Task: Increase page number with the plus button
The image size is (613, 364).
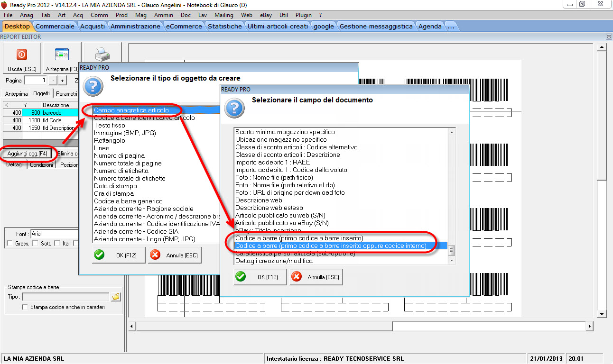Action: [x=62, y=81]
